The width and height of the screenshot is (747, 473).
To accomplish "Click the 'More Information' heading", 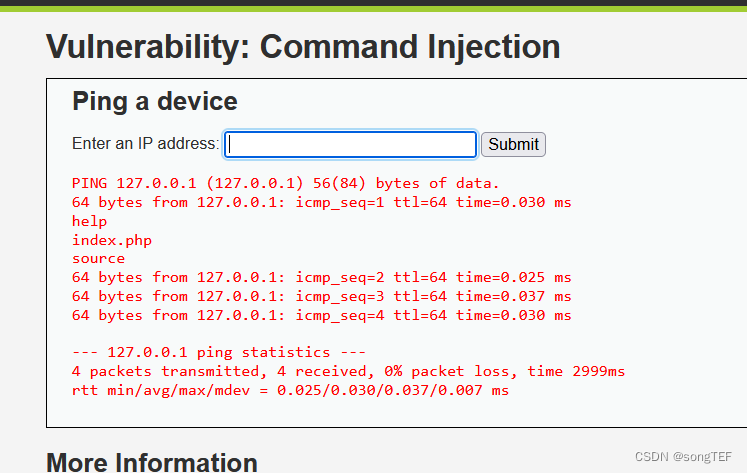I will [152, 461].
